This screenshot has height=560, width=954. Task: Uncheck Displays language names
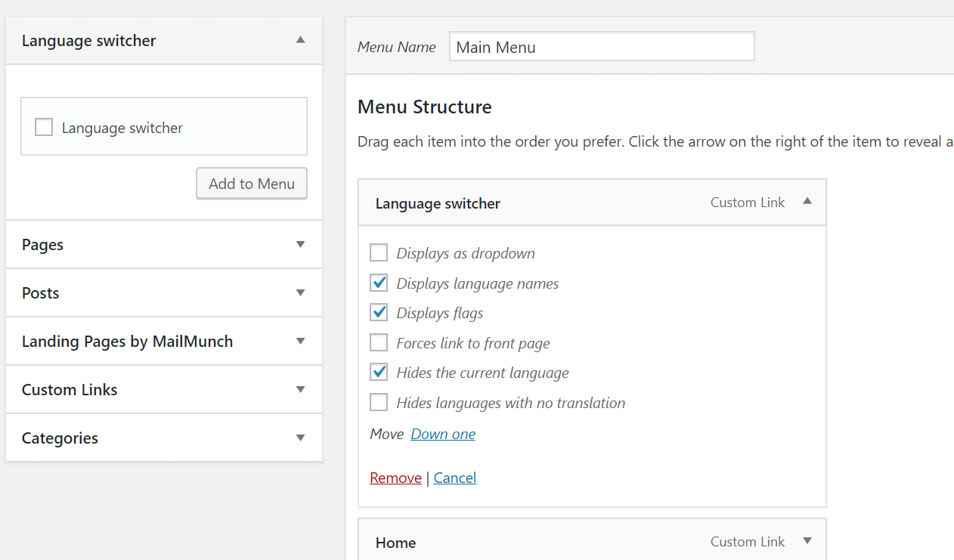(379, 283)
